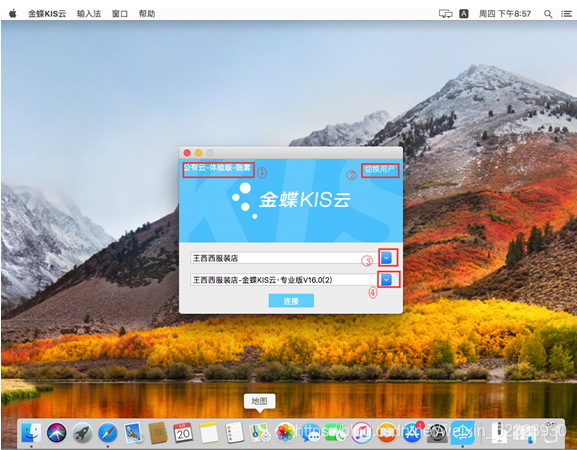Image resolution: width=577 pixels, height=450 pixels.
Task: Open Notes app in the Dock
Action: 209,432
